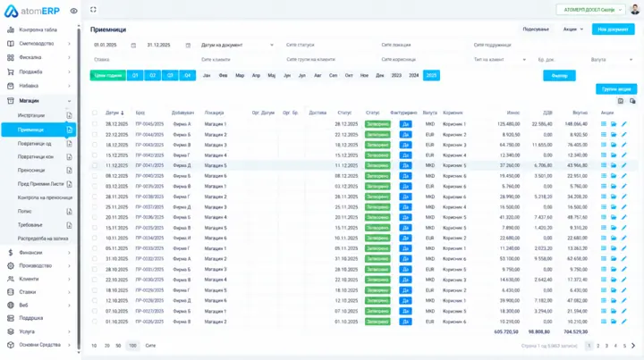
Task: Open the company selector dropdown
Action: click(591, 10)
